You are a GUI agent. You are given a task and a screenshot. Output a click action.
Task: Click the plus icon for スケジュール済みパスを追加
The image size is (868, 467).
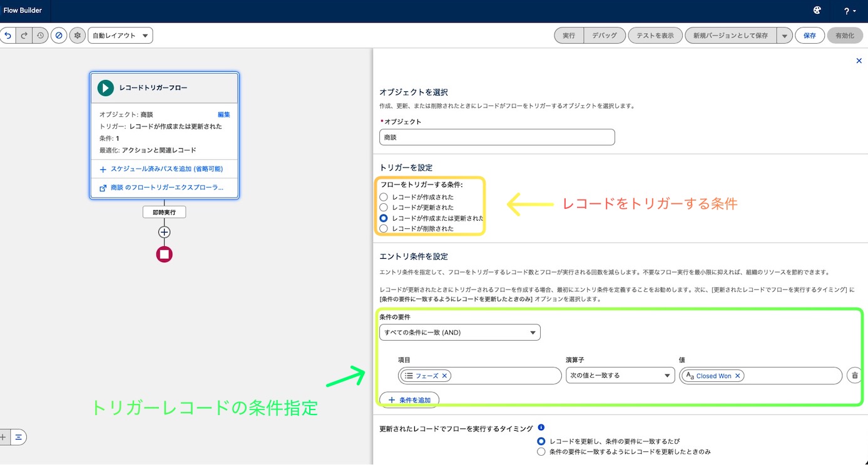click(x=103, y=169)
